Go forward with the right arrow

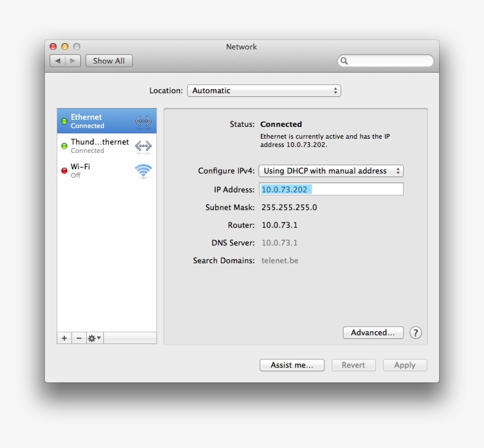pos(73,61)
